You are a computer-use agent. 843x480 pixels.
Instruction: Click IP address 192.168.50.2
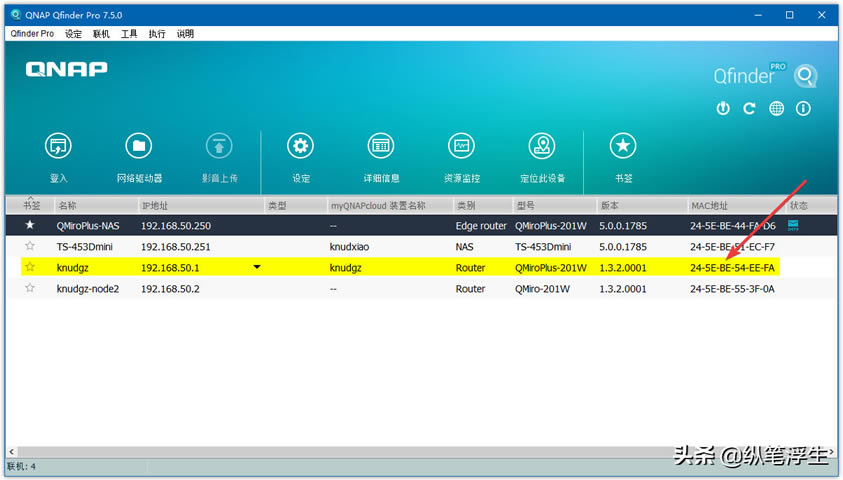170,289
